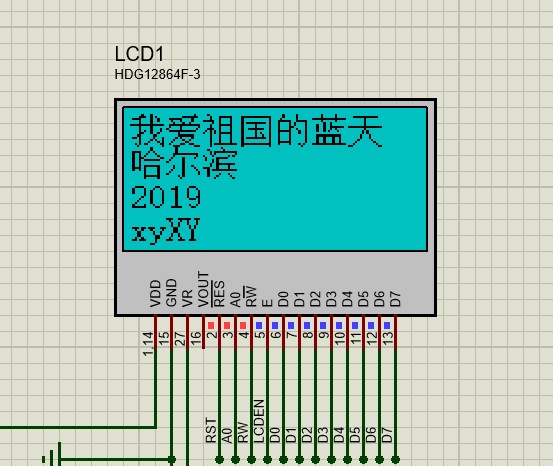Viewport: 553px width, 466px height.
Task: Click the pin number 1,14 on VDD pin
Action: [148, 344]
